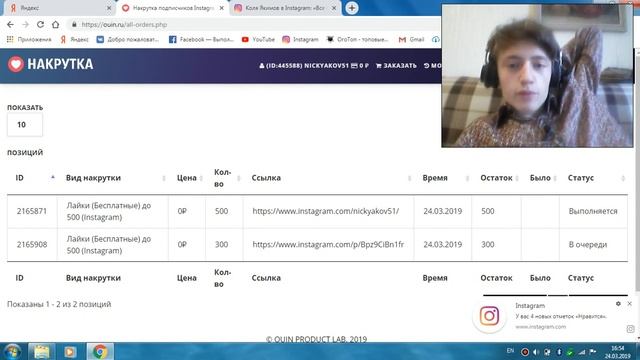Click the EN language indicator
The width and height of the screenshot is (640, 360).
510,351
